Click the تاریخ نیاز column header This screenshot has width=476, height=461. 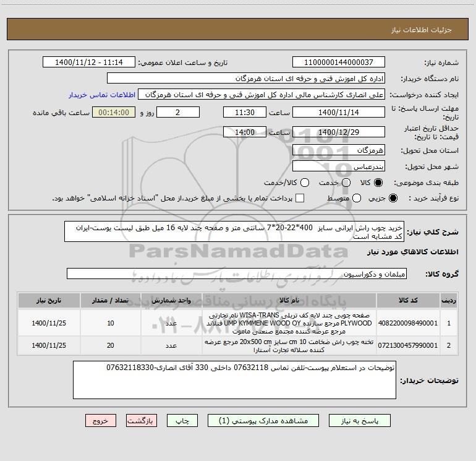tap(49, 301)
